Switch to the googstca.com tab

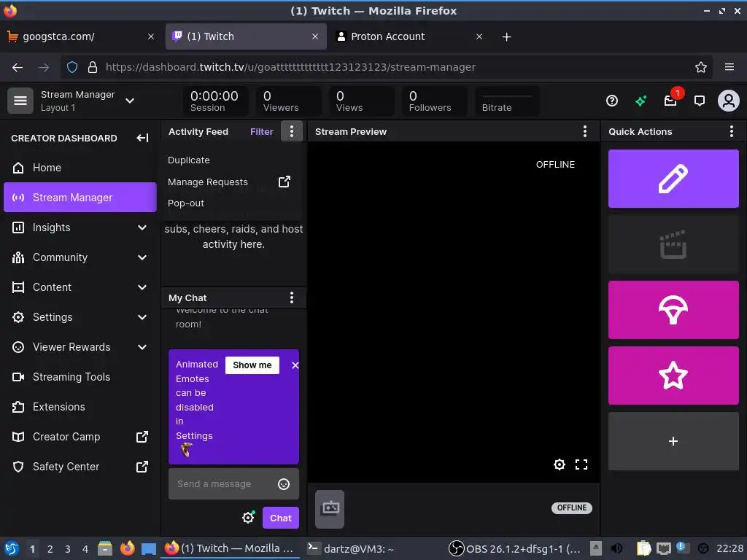point(81,36)
